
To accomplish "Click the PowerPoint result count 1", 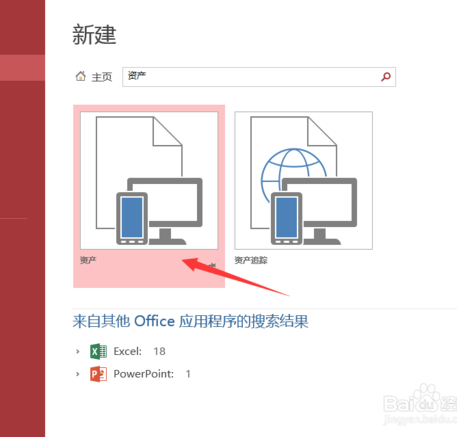I will click(188, 374).
